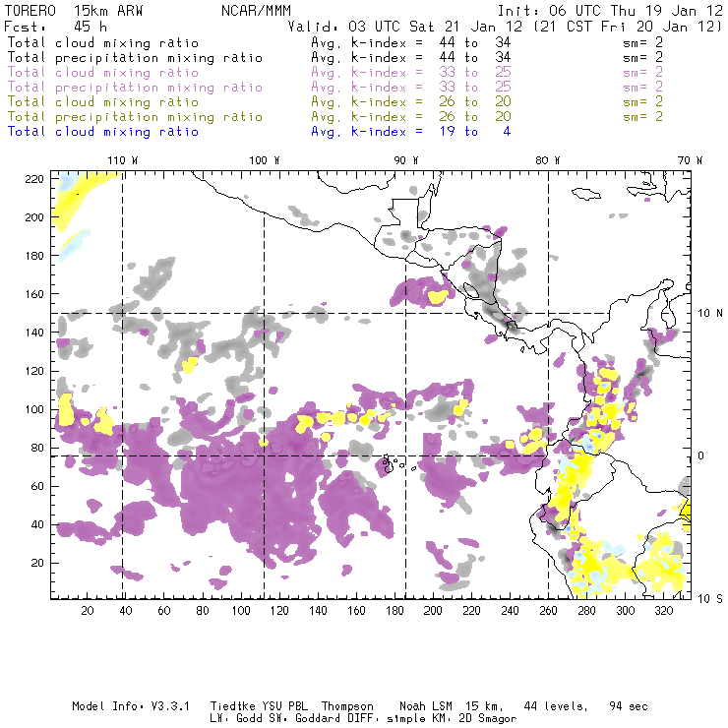This screenshot has width=728, height=728.
Task: Click blue "Avg. k-index = 19 to 4" text
Action: [411, 132]
